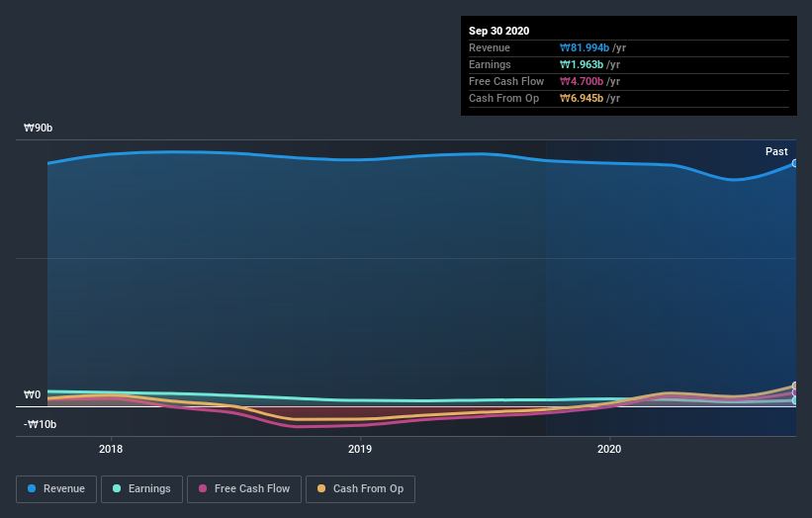Click the Cash From Op endpoint marker
The image size is (812, 518).
point(795,387)
